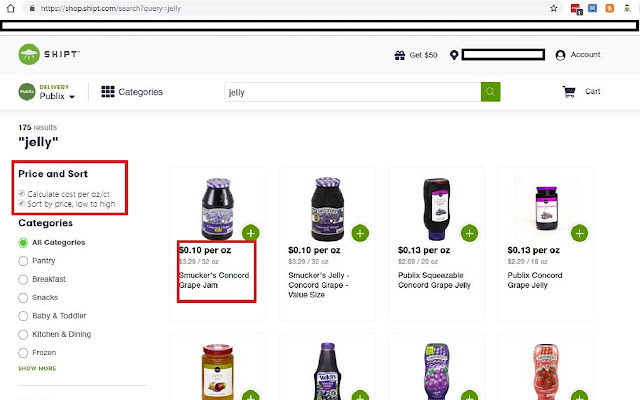Open Smucker's Jelly Concord Grape Value Size

[318, 285]
